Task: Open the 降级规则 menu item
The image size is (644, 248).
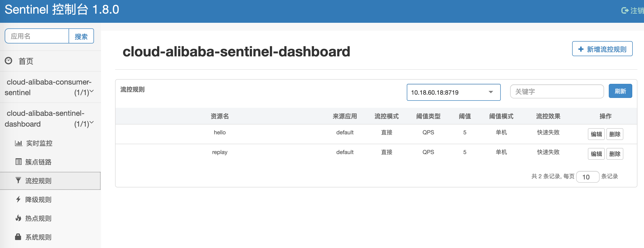Action: [38, 199]
